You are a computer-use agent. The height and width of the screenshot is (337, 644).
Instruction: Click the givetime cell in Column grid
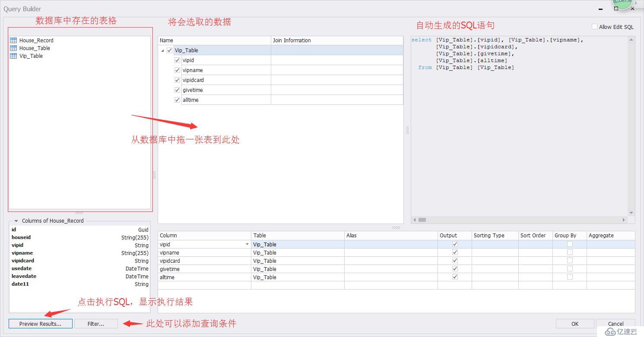click(x=205, y=269)
